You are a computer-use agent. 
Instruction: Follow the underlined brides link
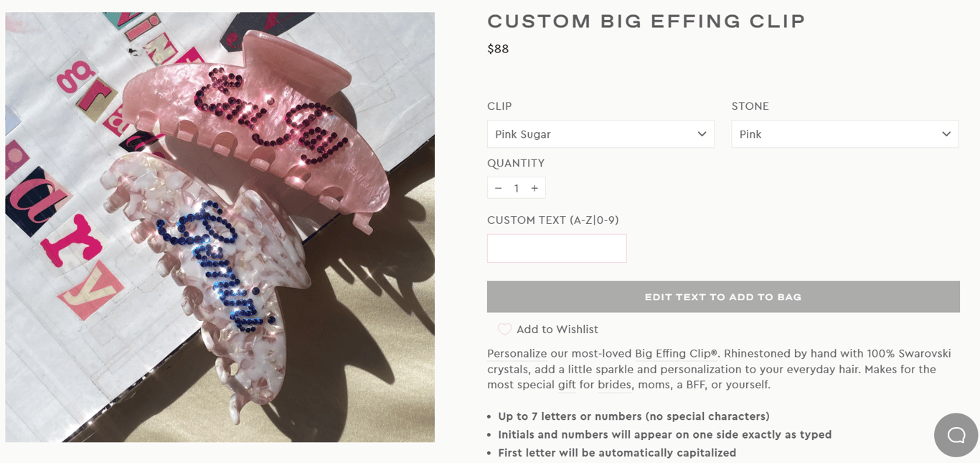tap(613, 385)
